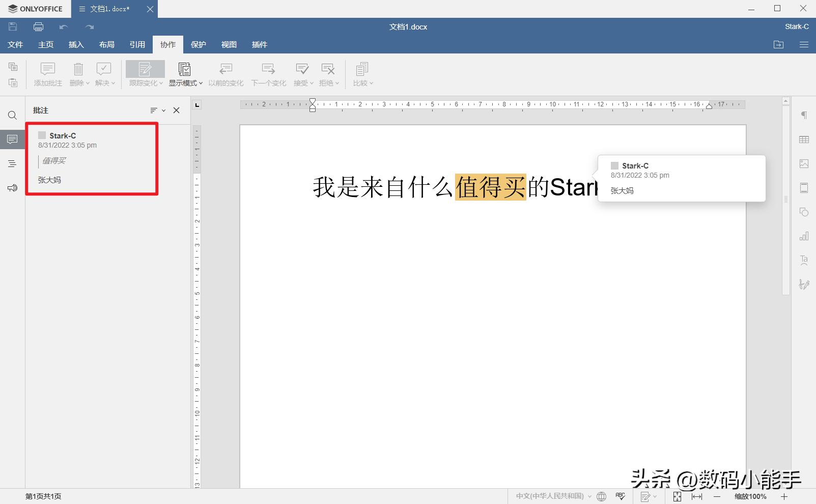Switch to the Insert (插入) tab
The width and height of the screenshot is (816, 504).
(x=76, y=45)
